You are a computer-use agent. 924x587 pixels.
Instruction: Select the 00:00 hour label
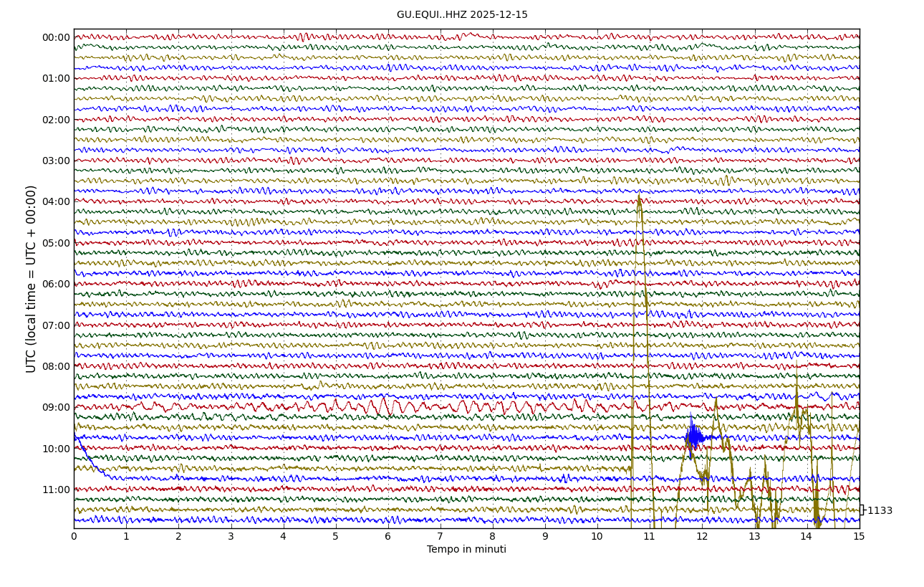pyautogui.click(x=56, y=38)
